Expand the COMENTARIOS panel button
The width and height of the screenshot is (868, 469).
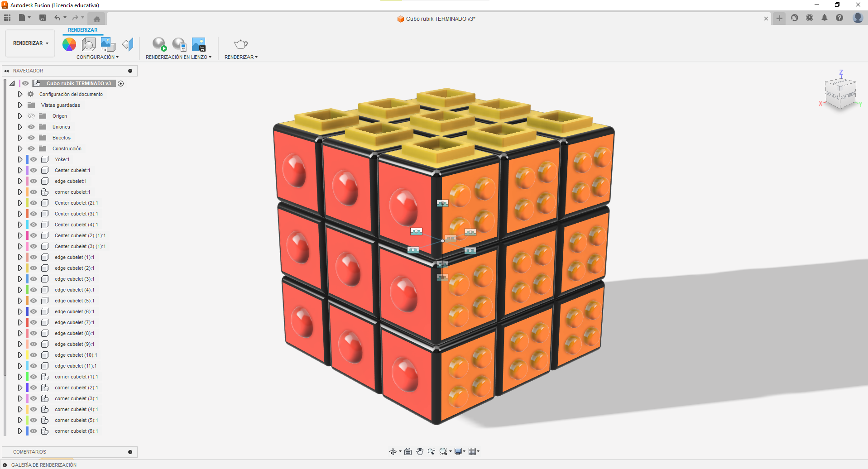[130, 452]
